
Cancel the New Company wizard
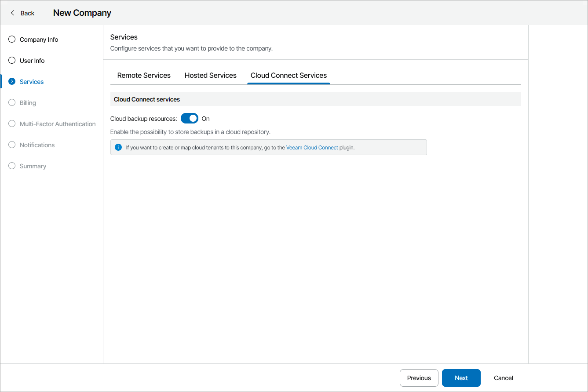503,378
